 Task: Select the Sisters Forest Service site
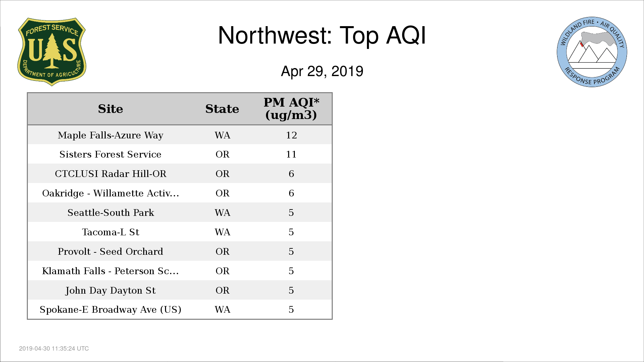110,155
